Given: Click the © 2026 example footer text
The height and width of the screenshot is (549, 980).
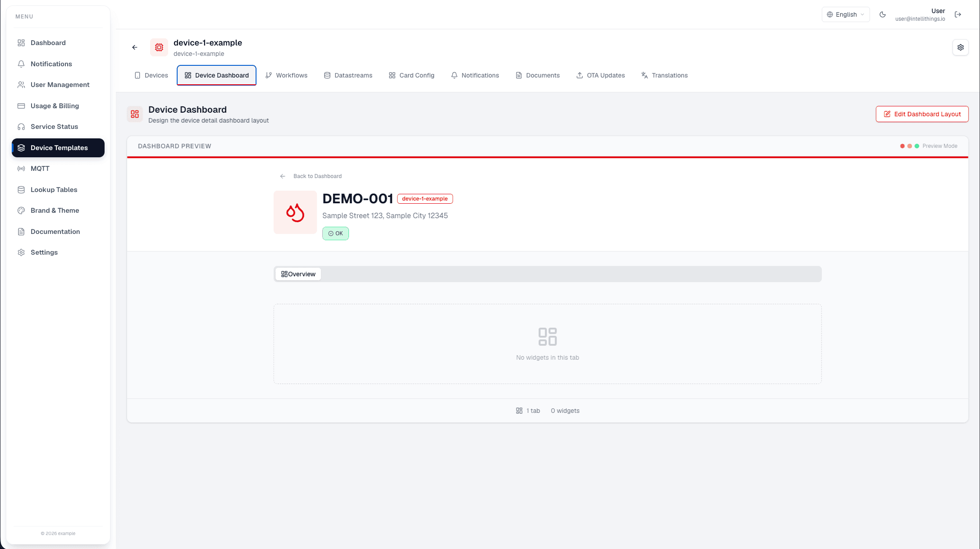Looking at the screenshot, I should [x=58, y=533].
